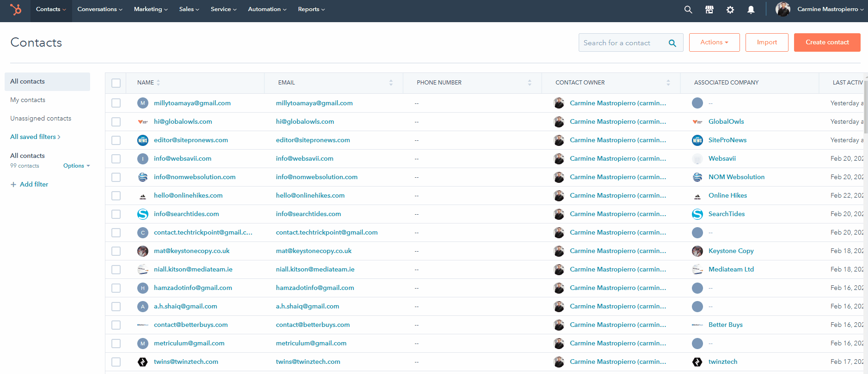The width and height of the screenshot is (868, 374).
Task: Open the marketplace icon in top bar
Action: tap(709, 10)
